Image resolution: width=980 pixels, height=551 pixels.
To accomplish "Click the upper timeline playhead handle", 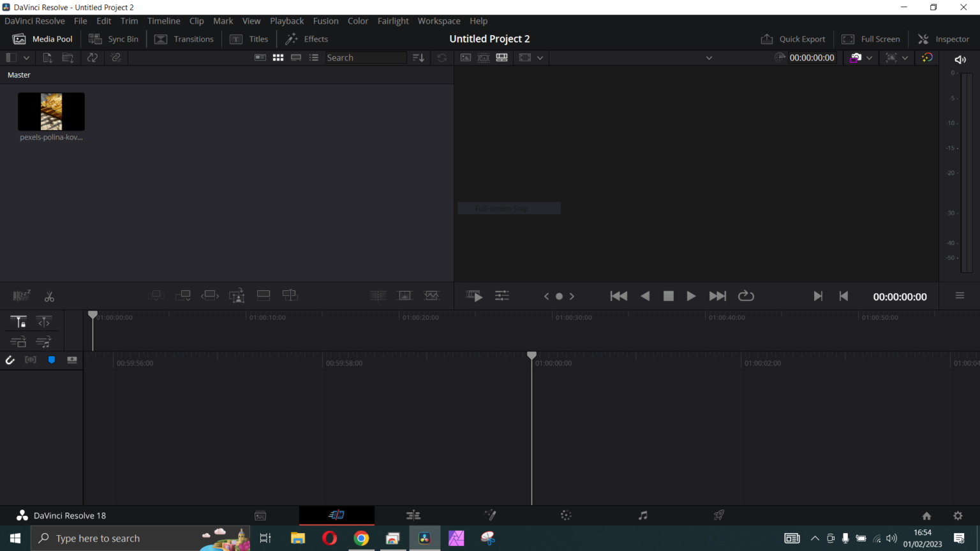I will coord(93,314).
